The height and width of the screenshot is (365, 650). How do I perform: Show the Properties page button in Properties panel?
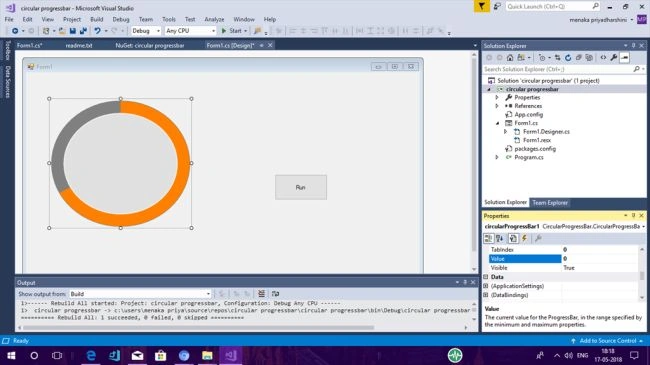tap(513, 238)
